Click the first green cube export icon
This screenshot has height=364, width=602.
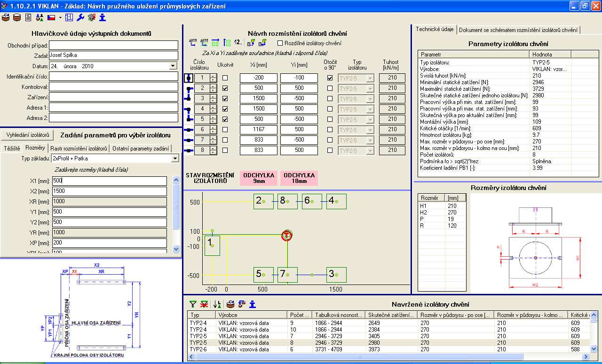point(251,43)
